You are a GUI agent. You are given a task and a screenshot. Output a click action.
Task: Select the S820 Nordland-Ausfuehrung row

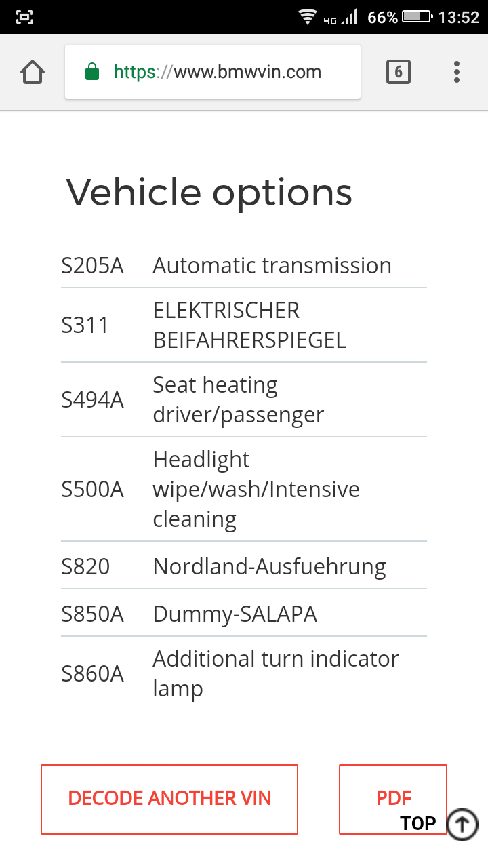[243, 566]
